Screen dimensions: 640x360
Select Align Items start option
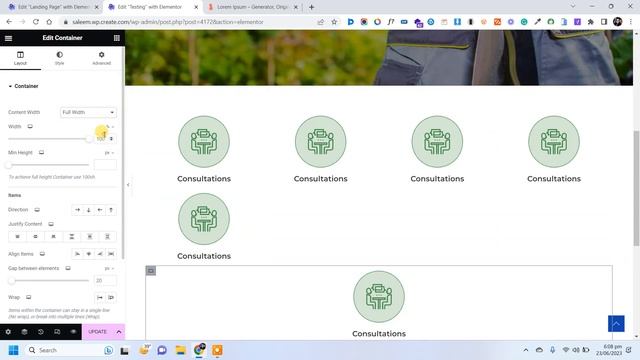click(77, 254)
